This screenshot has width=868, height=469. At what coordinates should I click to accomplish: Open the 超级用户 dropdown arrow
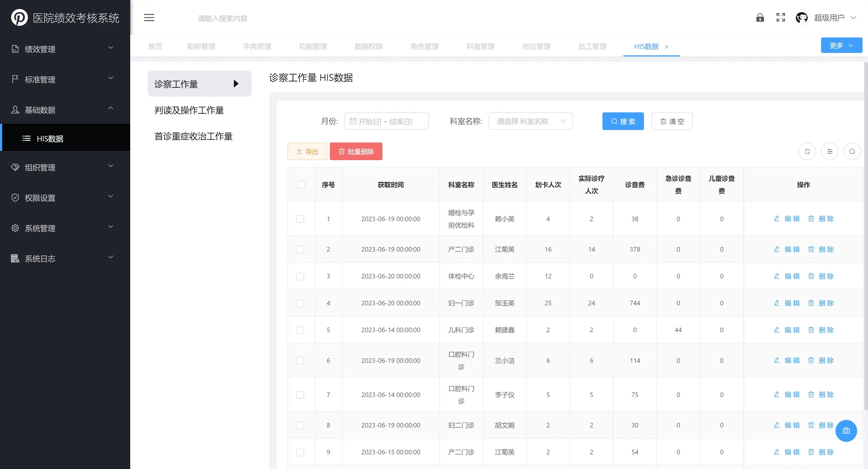pos(853,18)
